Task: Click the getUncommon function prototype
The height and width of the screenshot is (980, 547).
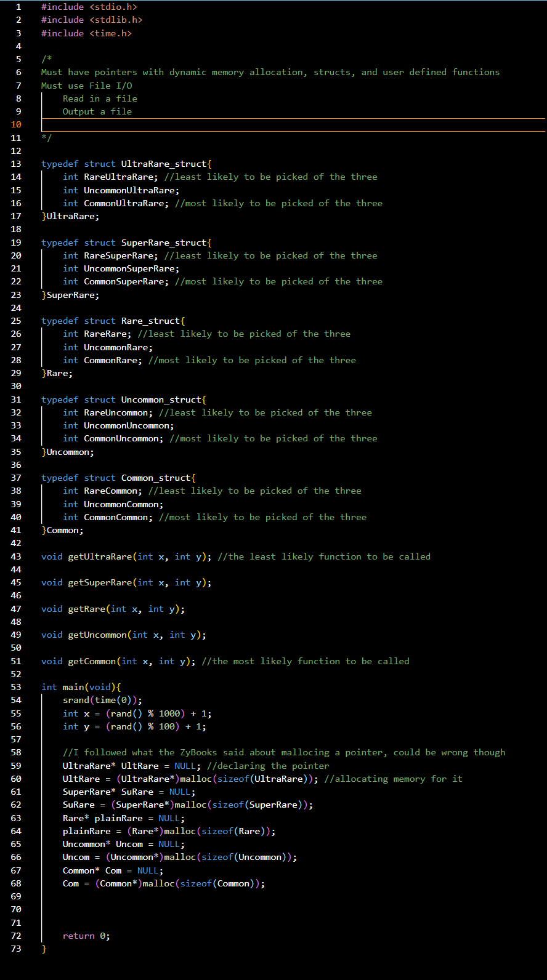Action: [x=124, y=635]
